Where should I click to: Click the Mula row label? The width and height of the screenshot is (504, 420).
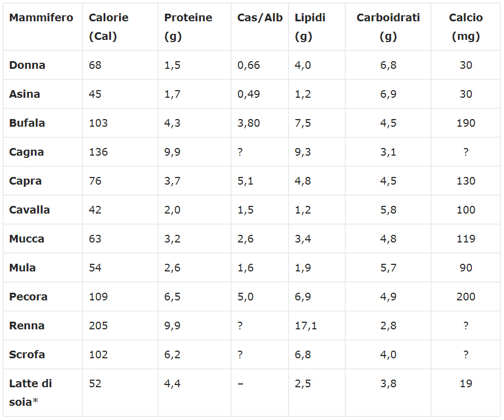[22, 268]
